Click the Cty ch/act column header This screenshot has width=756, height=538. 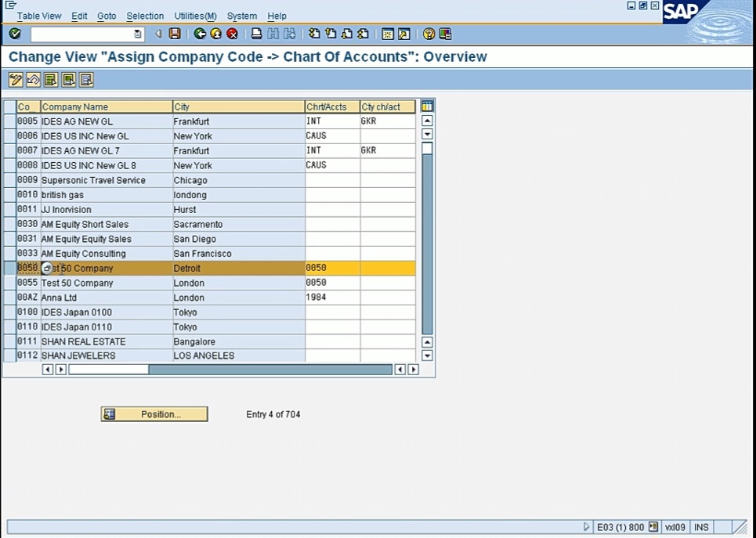[x=388, y=107]
